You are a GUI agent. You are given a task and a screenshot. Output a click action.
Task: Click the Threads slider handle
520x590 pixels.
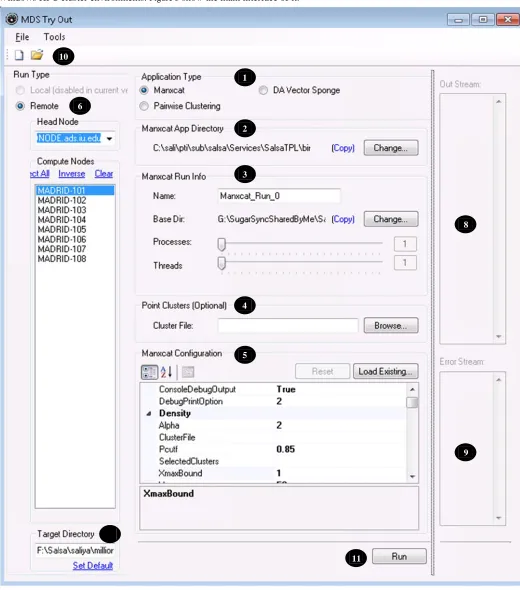point(222,263)
